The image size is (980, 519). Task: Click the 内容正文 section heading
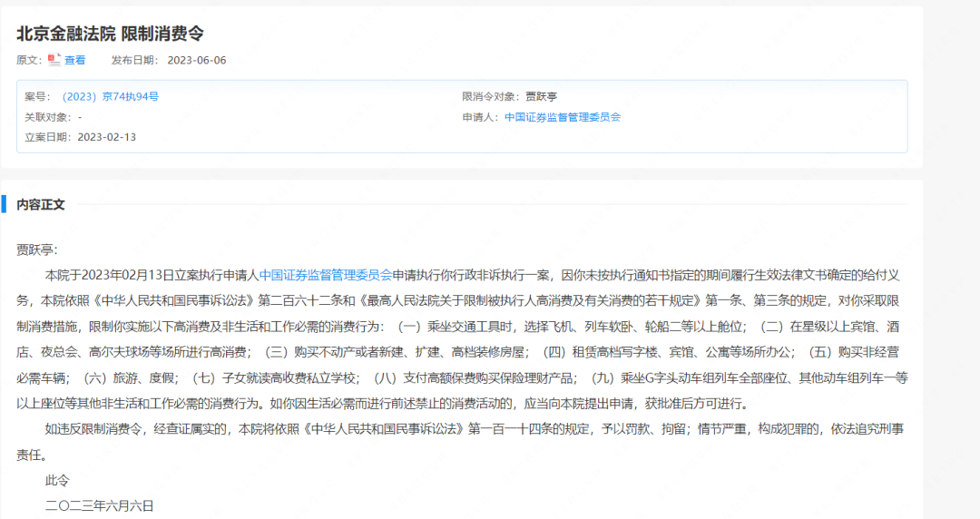coord(41,205)
